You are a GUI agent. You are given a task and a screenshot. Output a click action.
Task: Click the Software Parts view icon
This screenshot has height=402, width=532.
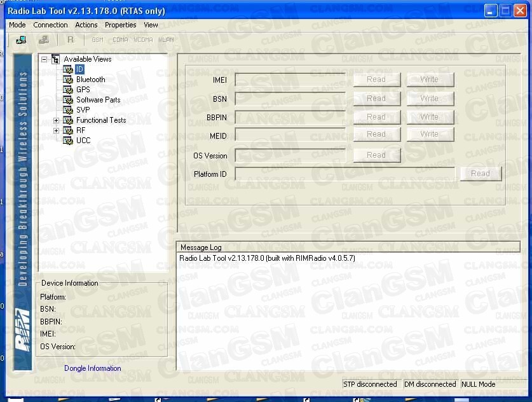(68, 100)
